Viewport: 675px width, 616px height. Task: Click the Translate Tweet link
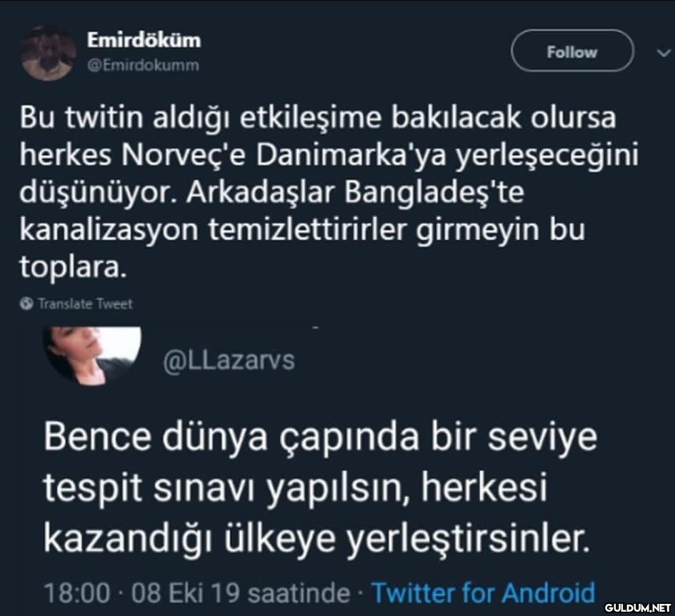pyautogui.click(x=84, y=303)
